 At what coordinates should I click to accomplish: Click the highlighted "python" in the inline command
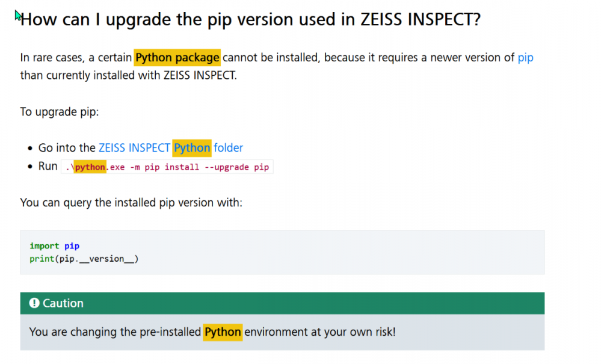[90, 167]
